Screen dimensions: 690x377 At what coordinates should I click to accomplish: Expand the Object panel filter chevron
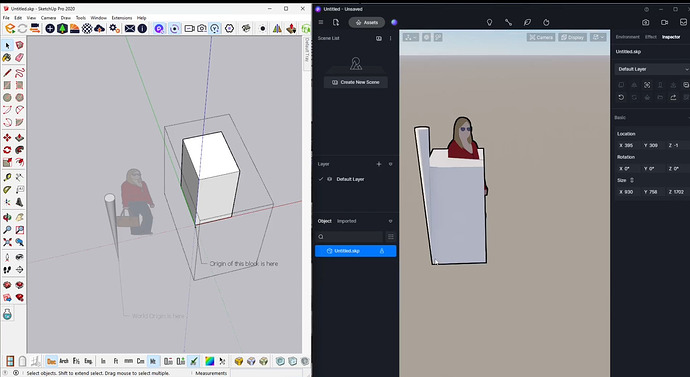[x=390, y=221]
